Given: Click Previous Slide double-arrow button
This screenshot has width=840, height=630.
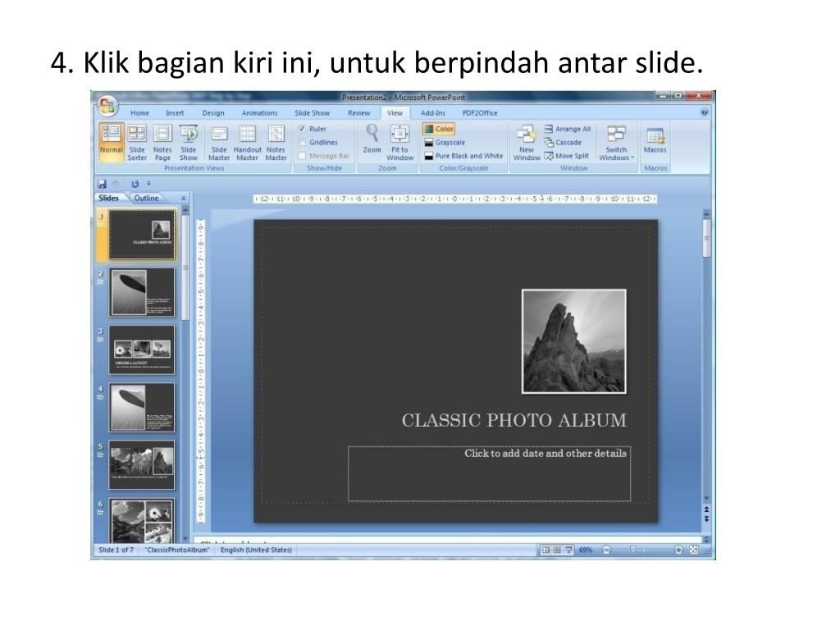Looking at the screenshot, I should 706,509.
